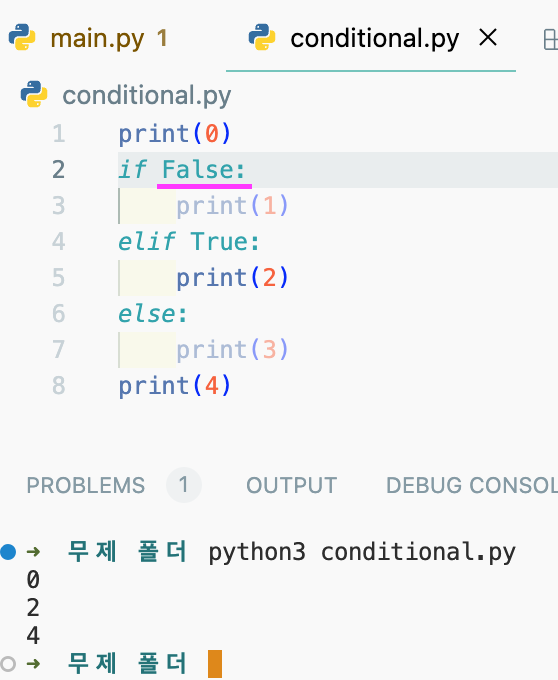The width and height of the screenshot is (558, 680).
Task: Click terminal output line 0
Action: tap(33, 580)
